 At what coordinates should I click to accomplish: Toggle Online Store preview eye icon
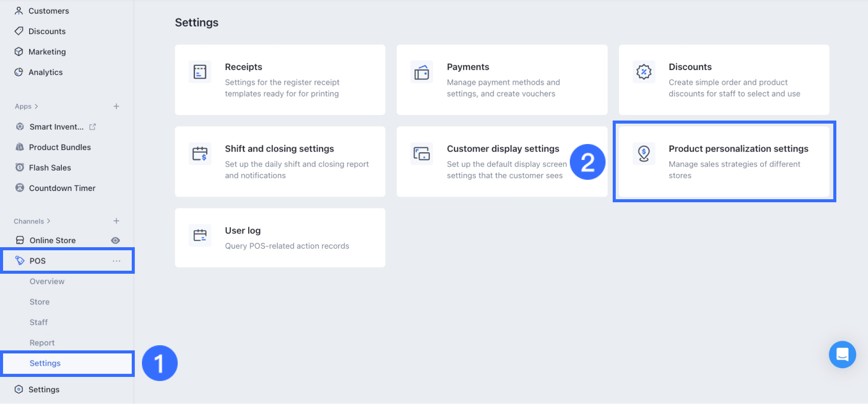point(115,241)
